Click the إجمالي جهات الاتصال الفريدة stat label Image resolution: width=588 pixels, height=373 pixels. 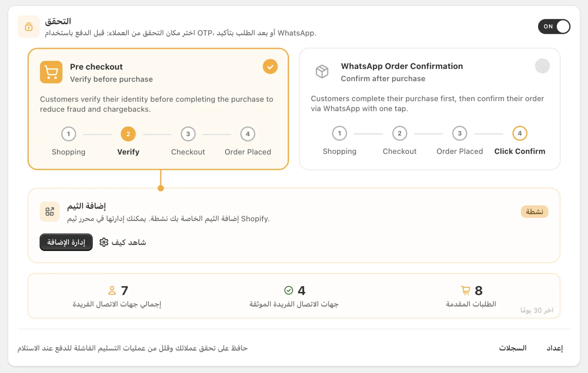pos(117,304)
